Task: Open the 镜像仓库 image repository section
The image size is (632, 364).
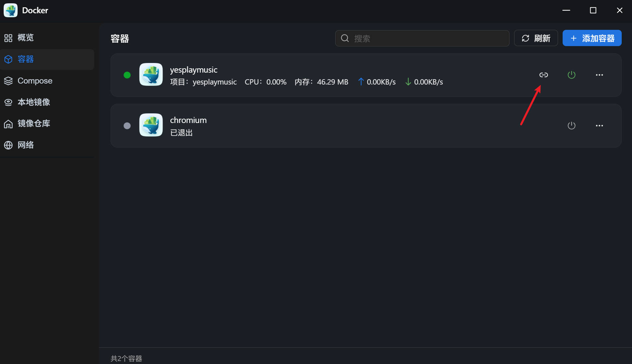Action: pyautogui.click(x=34, y=123)
